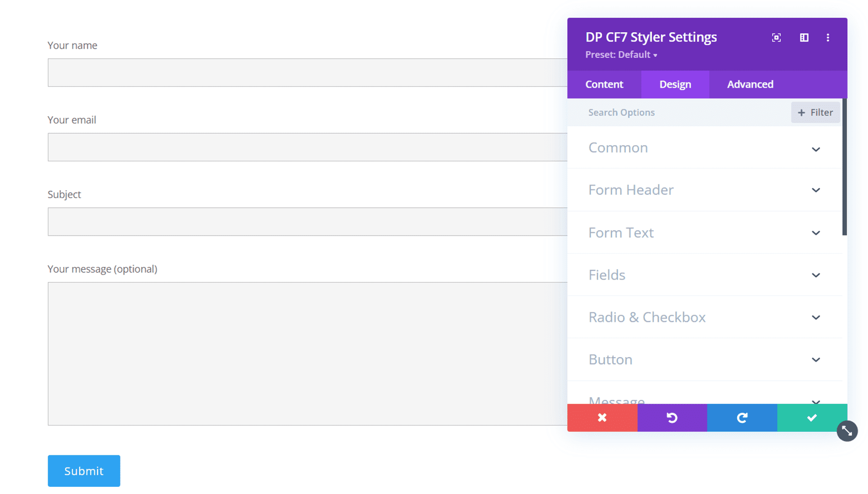The width and height of the screenshot is (868, 494).
Task: Switch settings panel to split view layout
Action: (x=804, y=38)
